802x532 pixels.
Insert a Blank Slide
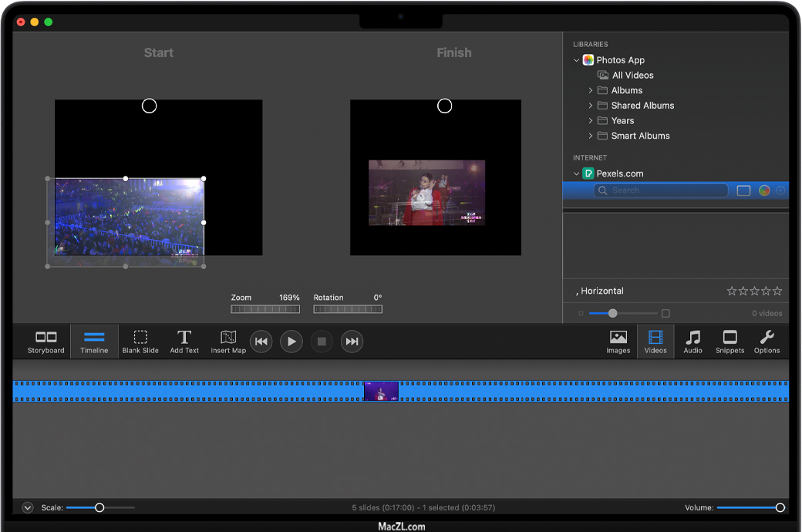tap(140, 341)
